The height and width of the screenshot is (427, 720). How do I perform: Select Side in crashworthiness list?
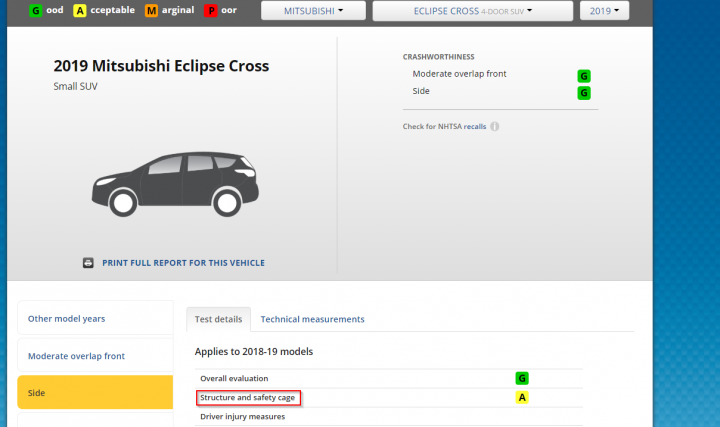[x=421, y=91]
